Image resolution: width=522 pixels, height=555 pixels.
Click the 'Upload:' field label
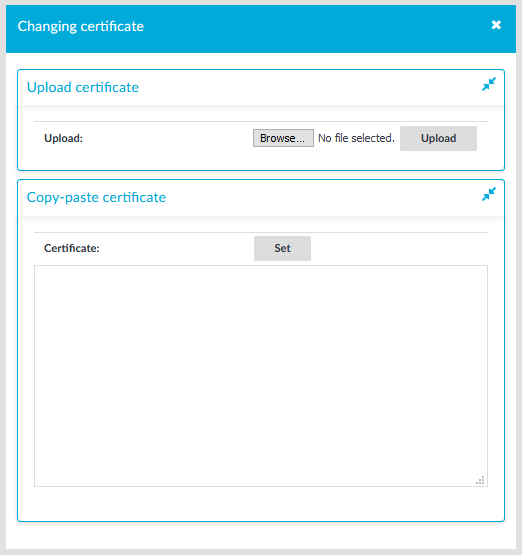(63, 138)
